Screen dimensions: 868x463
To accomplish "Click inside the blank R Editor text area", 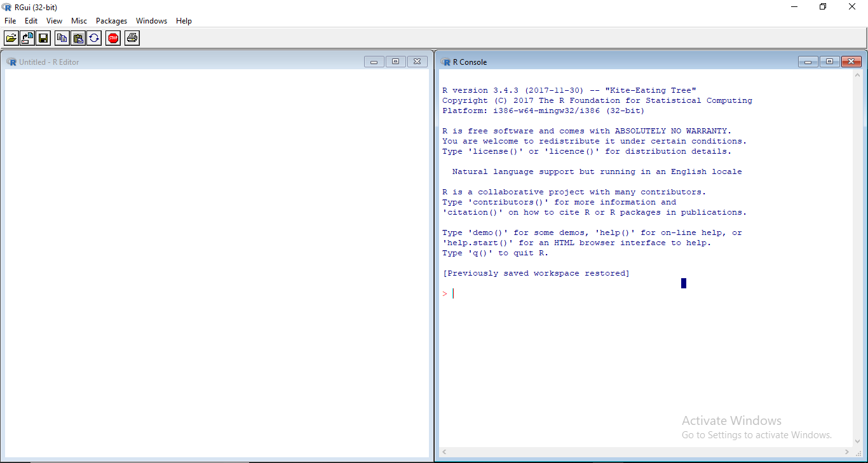I will tap(217, 263).
